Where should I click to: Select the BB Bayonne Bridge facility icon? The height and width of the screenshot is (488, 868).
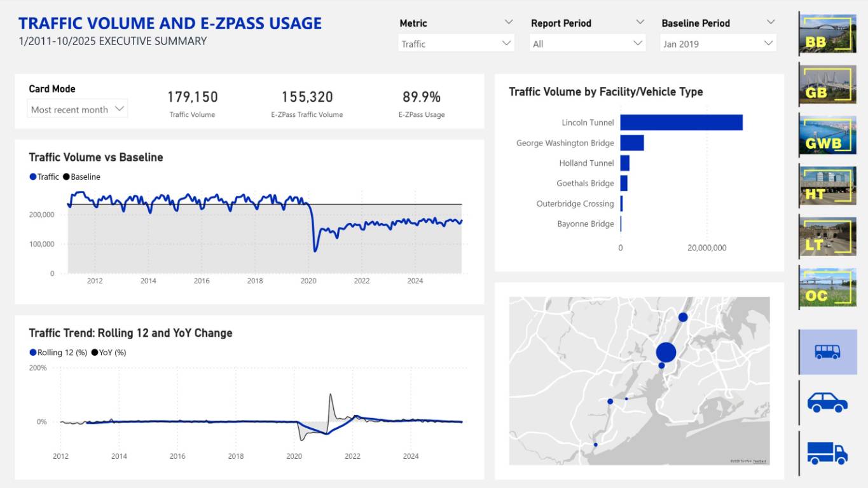(x=827, y=34)
